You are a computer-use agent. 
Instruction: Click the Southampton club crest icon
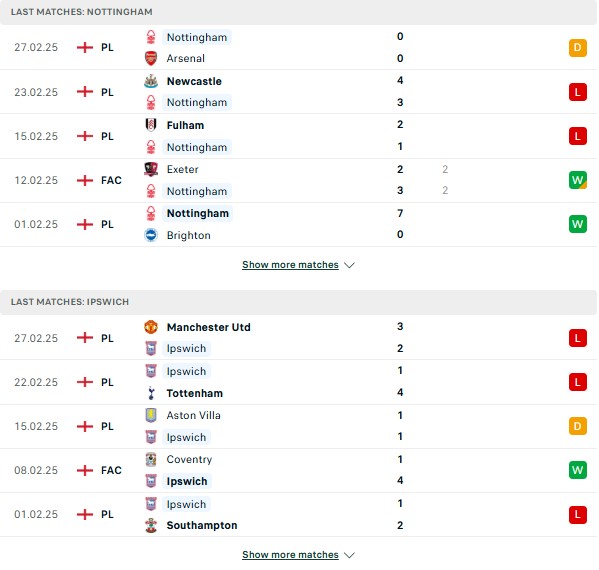point(151,525)
